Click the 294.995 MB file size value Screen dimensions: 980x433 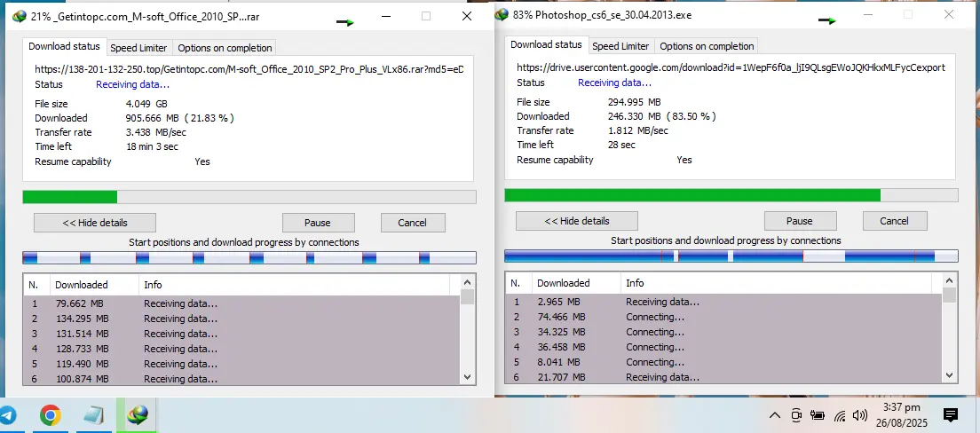(x=635, y=102)
